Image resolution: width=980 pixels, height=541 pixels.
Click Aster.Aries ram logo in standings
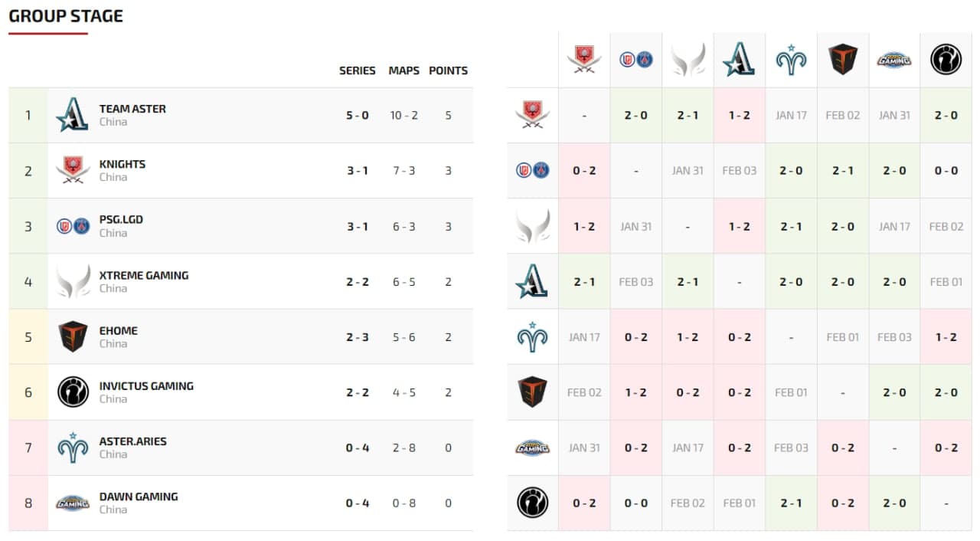tap(73, 448)
